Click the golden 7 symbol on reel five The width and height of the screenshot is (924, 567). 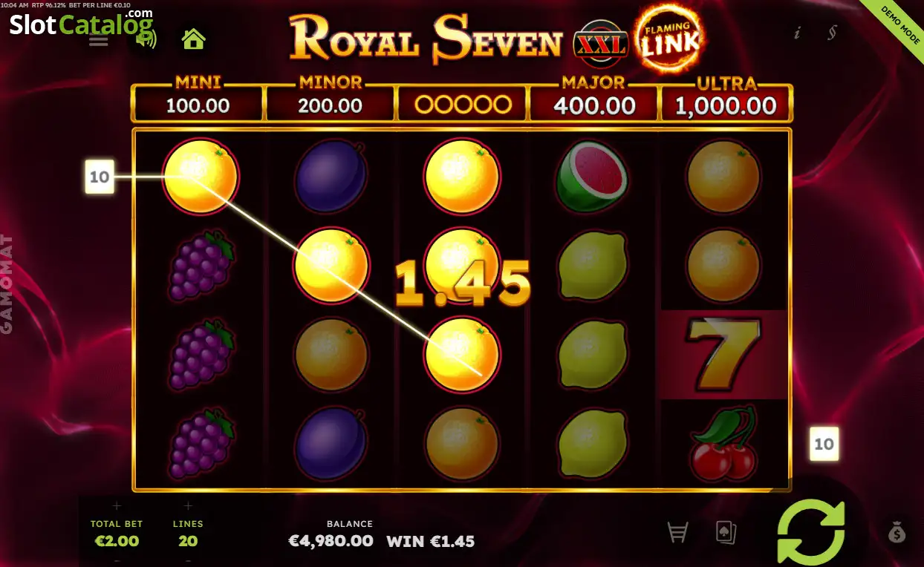(x=724, y=355)
